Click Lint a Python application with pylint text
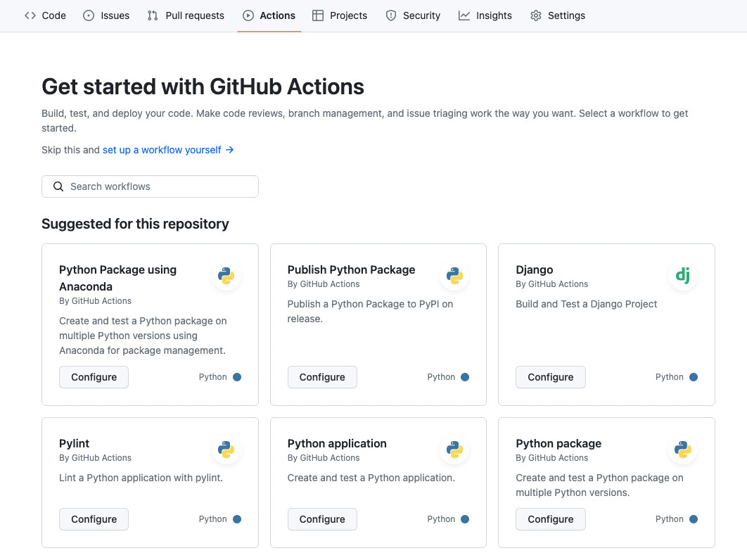Viewport: 747px width, 560px height. click(x=141, y=478)
